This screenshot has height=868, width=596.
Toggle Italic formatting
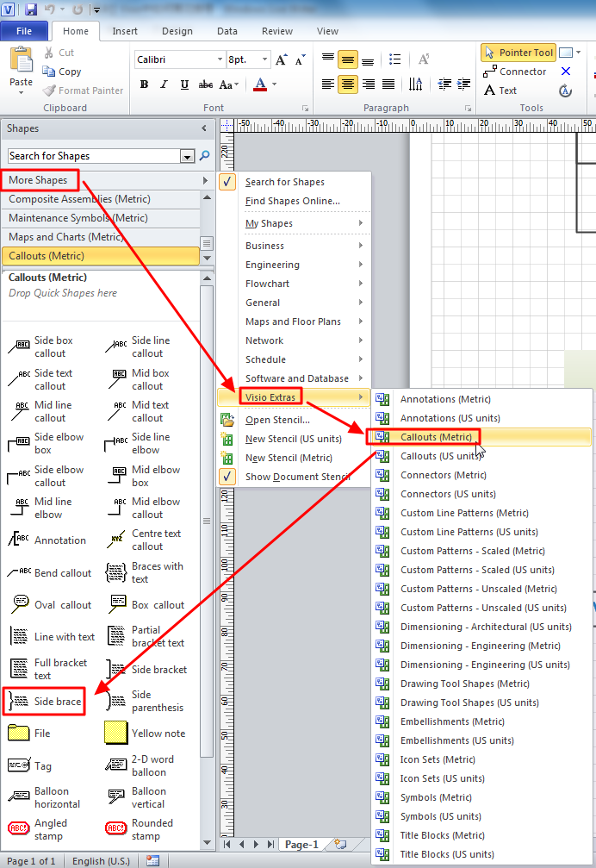click(164, 84)
